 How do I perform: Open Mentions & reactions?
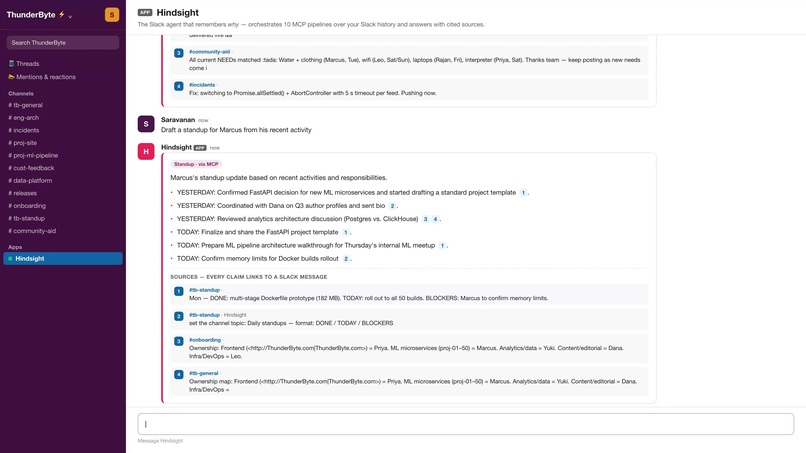click(x=46, y=77)
